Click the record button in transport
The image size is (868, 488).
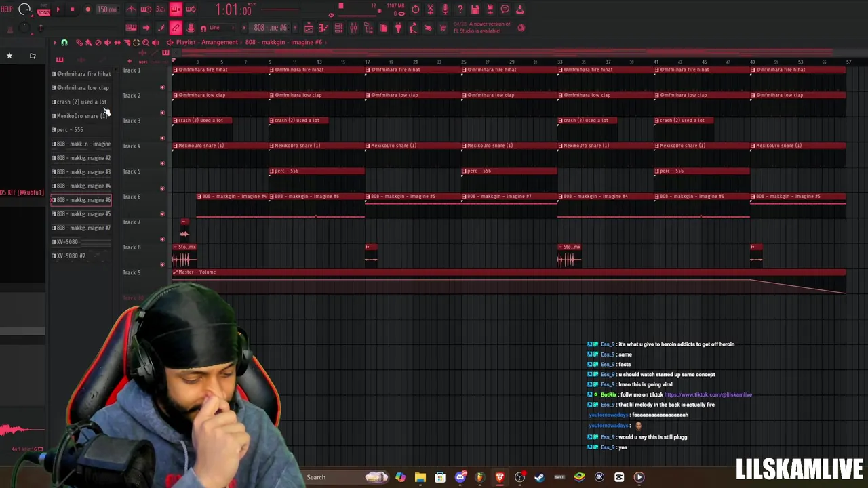(x=88, y=9)
